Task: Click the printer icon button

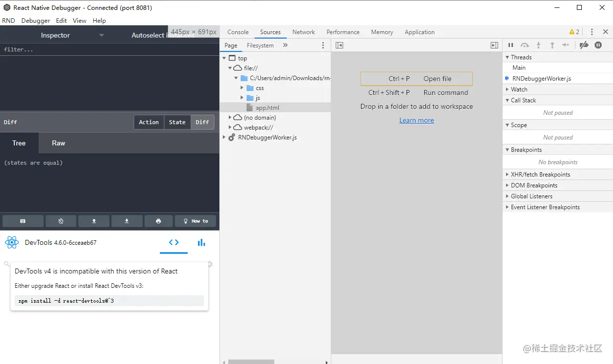Action: 158,221
